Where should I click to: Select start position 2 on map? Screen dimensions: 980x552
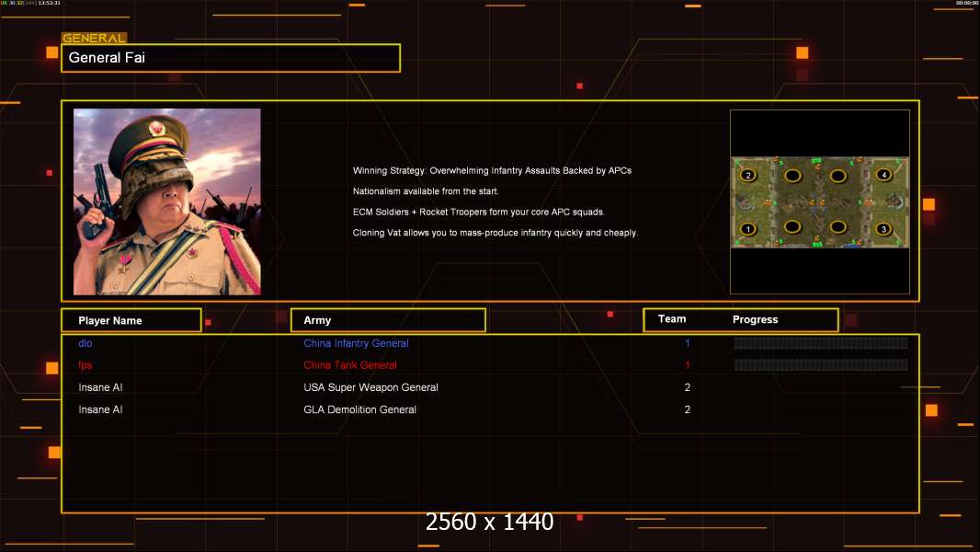[748, 175]
